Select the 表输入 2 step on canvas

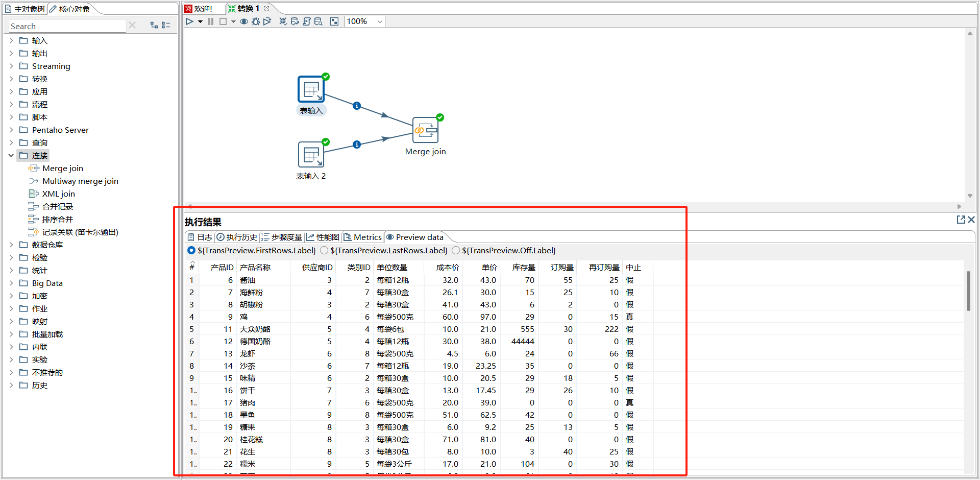click(x=311, y=155)
